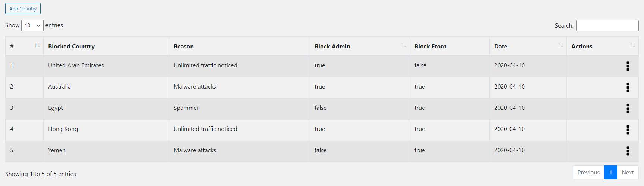Open actions menu for Australia row
The height and width of the screenshot is (186, 644).
tap(628, 87)
